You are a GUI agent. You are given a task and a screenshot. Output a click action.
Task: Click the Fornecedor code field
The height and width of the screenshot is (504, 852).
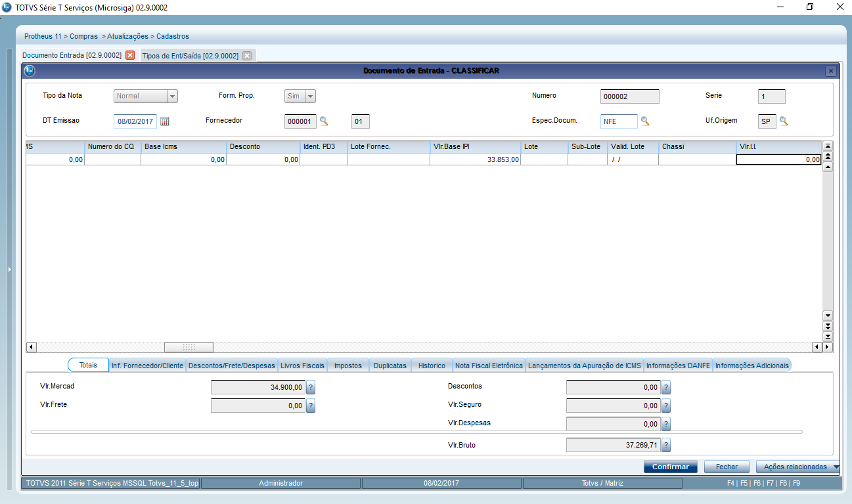tap(300, 121)
